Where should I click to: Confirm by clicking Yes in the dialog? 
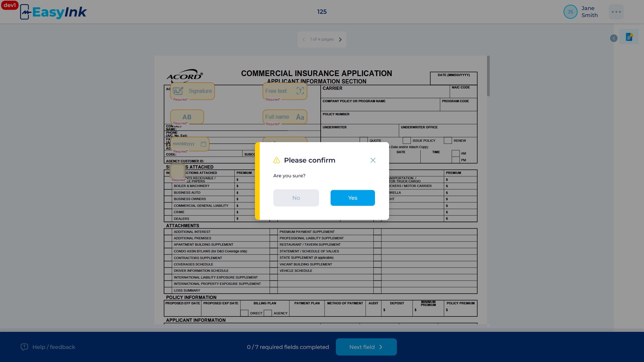353,198
